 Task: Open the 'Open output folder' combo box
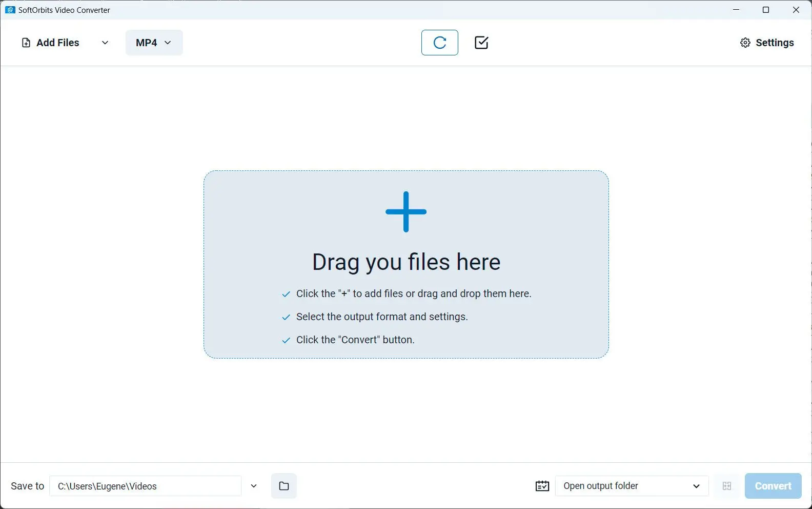click(632, 486)
